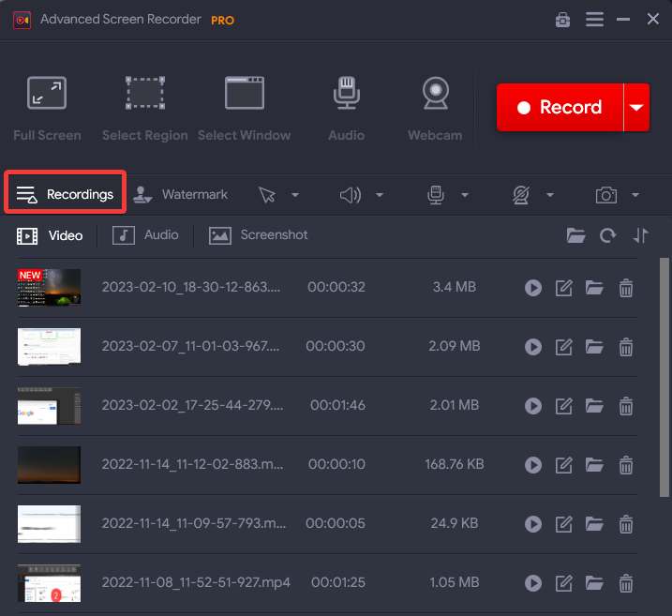Viewport: 672px width, 616px height.
Task: Click the recordings list vertical scrollbar
Action: click(665, 377)
